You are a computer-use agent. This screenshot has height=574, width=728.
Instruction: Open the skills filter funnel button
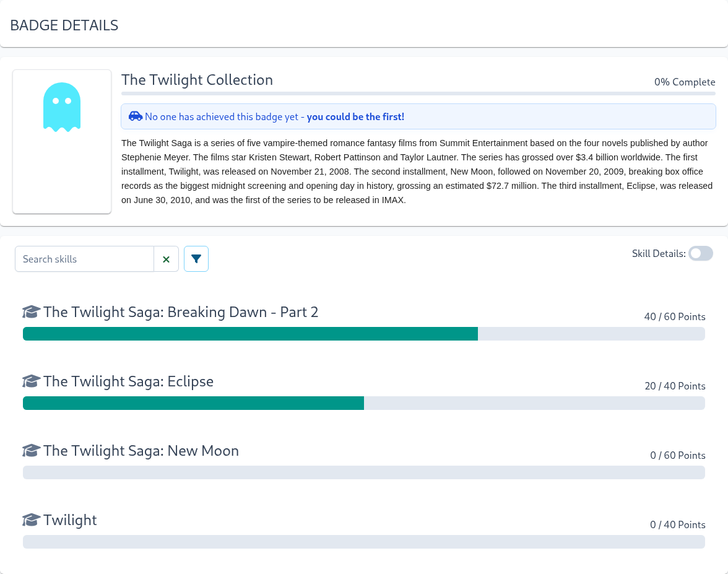196,259
